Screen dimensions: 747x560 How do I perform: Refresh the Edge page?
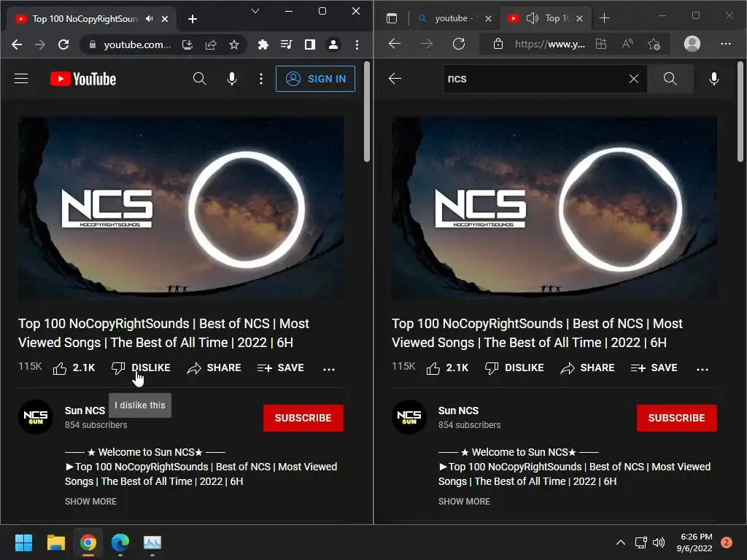pyautogui.click(x=459, y=44)
